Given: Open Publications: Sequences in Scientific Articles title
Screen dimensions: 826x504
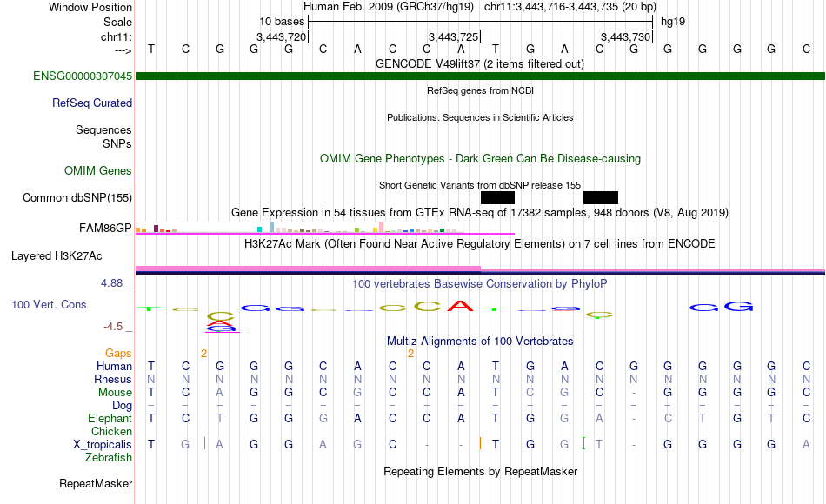Looking at the screenshot, I should (x=480, y=117).
